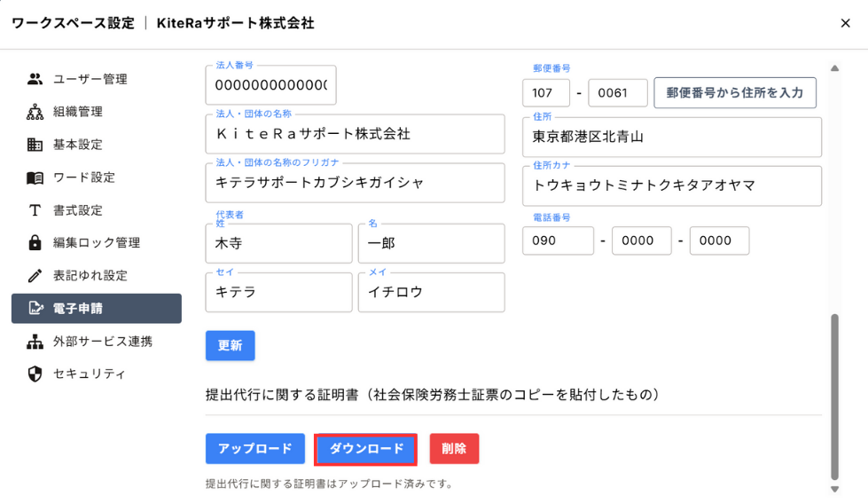Click 郵便番号から住所を入力 button
Viewport: 868px width, 504px height.
[x=735, y=92]
